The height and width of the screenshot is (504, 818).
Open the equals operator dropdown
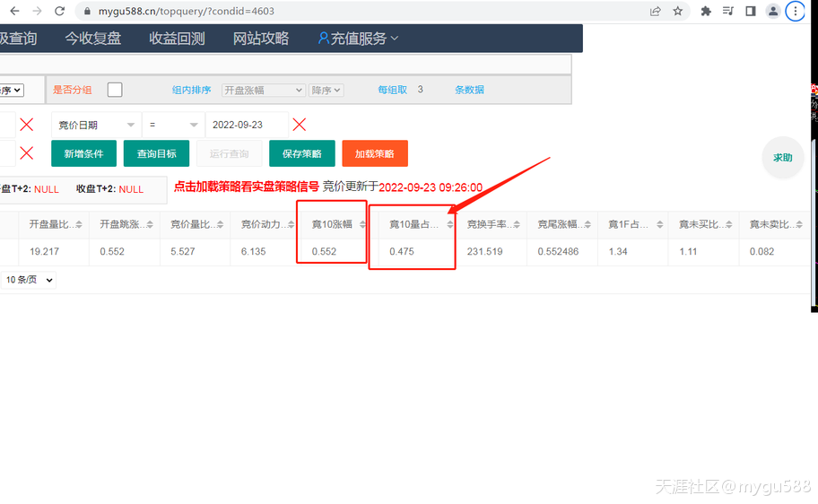click(x=173, y=125)
